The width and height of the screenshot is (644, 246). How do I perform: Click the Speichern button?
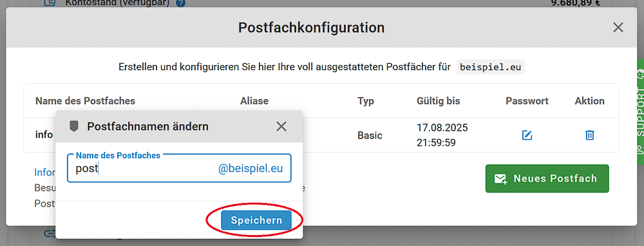click(256, 220)
